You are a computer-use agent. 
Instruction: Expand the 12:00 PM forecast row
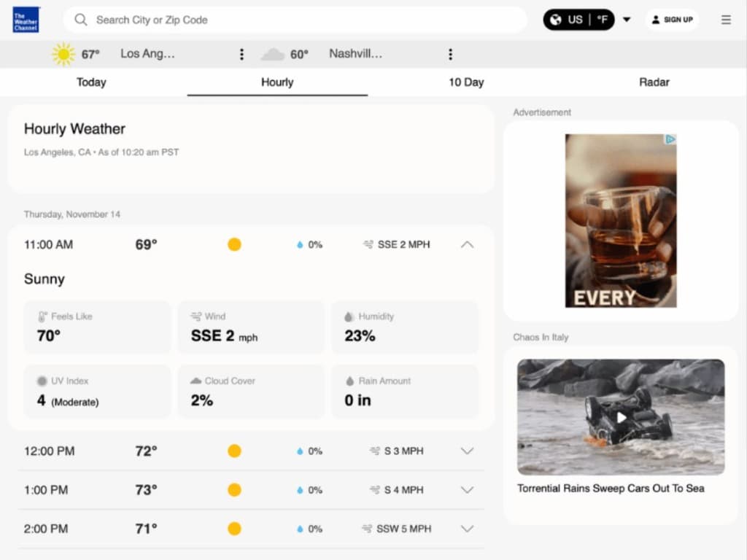(x=467, y=451)
